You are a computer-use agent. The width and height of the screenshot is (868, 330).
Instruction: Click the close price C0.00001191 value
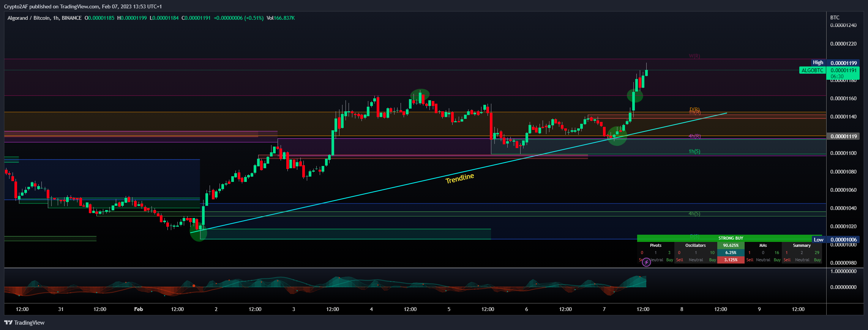point(196,18)
